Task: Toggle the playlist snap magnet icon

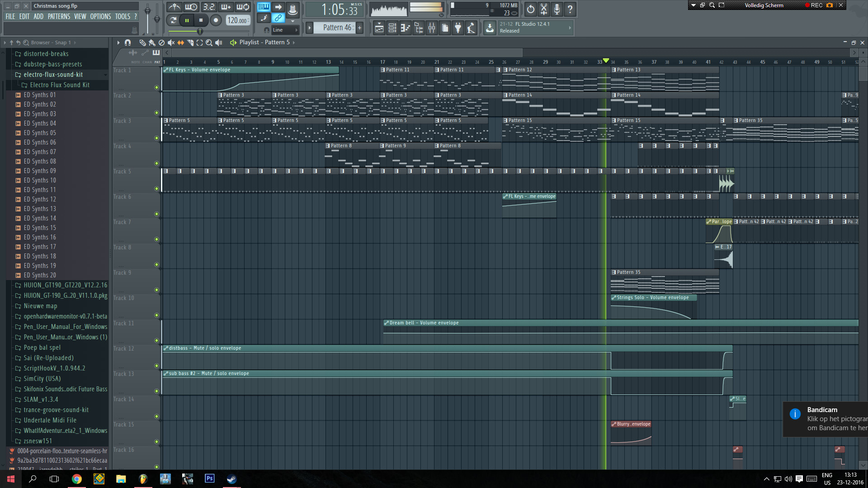Action: pyautogui.click(x=128, y=42)
